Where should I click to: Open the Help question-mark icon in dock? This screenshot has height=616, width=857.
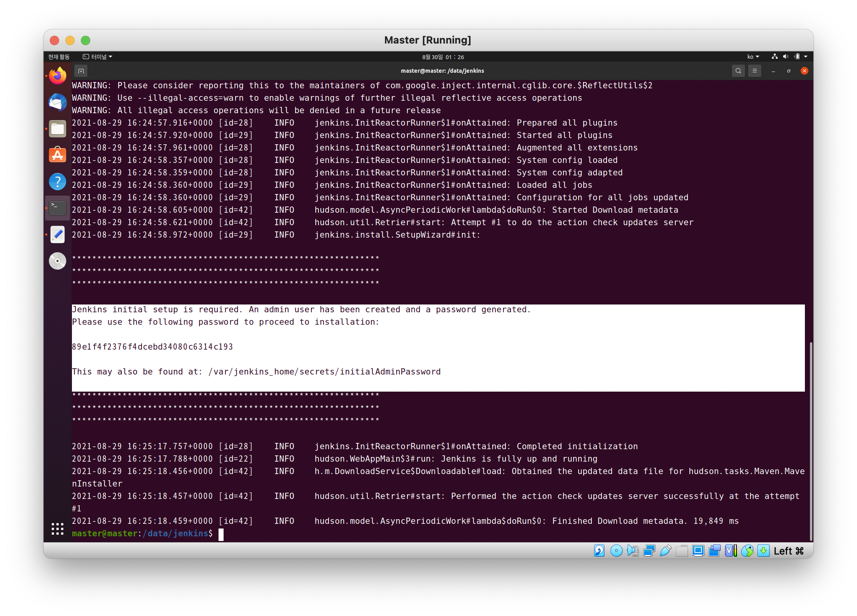point(58,182)
